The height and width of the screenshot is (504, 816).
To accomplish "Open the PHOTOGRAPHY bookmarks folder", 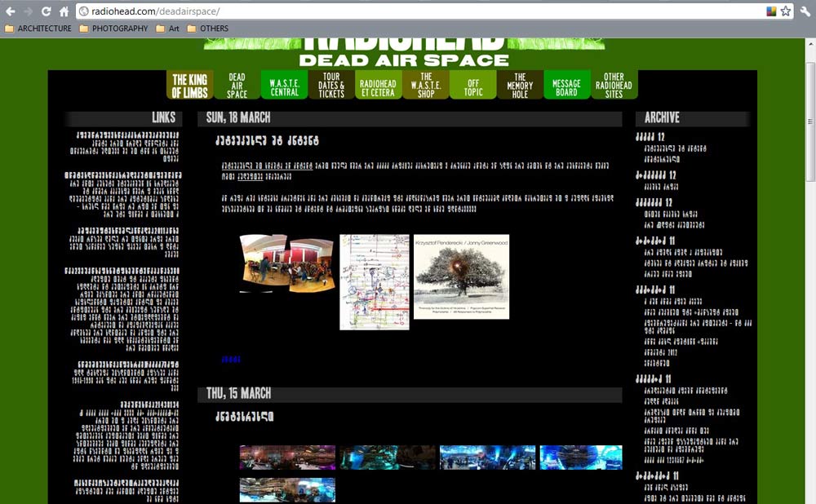I will click(113, 29).
